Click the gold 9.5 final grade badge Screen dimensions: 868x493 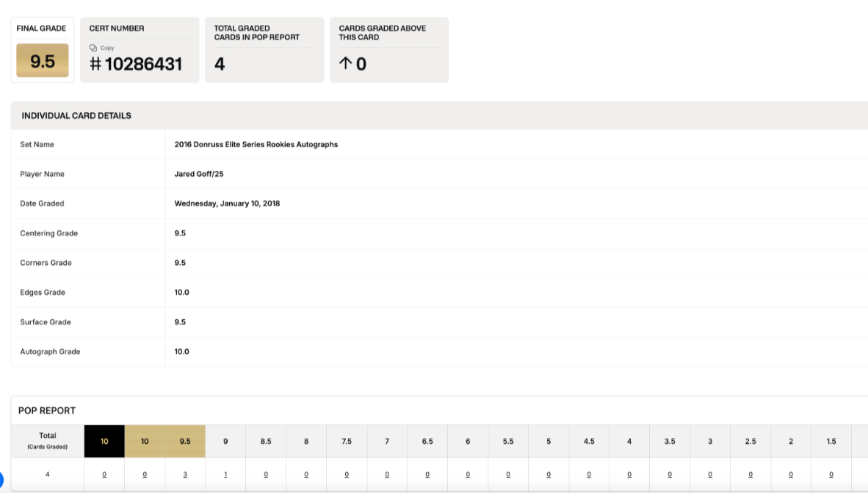click(x=43, y=61)
